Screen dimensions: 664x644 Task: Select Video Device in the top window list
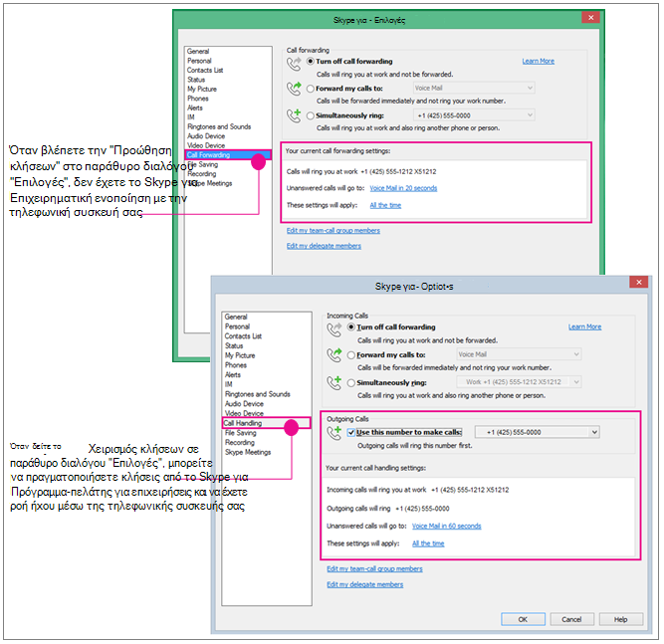point(206,145)
